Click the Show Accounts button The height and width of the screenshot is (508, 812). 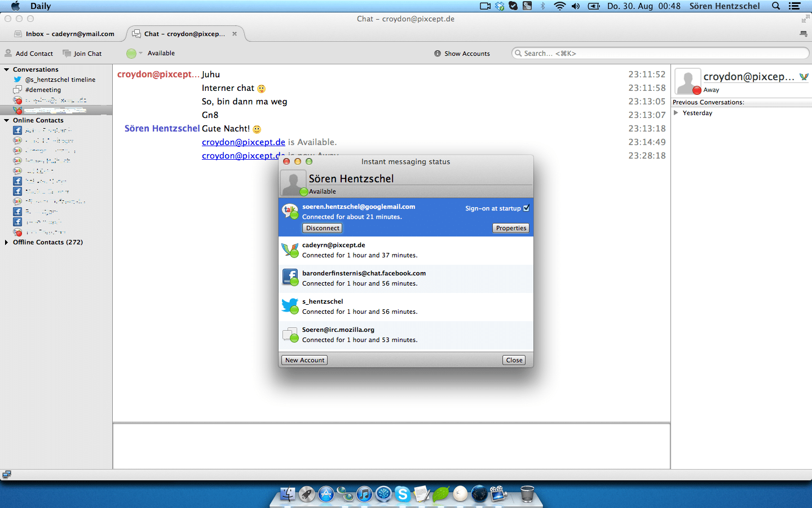tap(461, 54)
